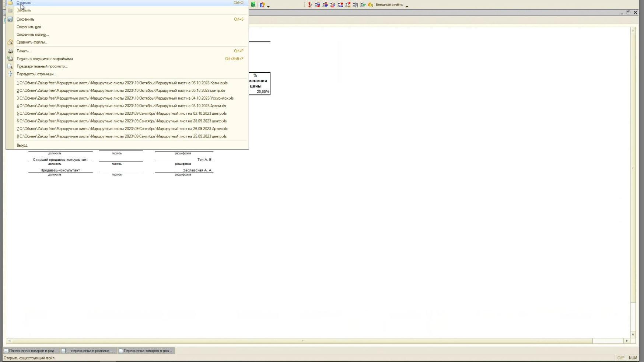
Task: Choose Печать с текущими настройками
Action: pos(127,59)
